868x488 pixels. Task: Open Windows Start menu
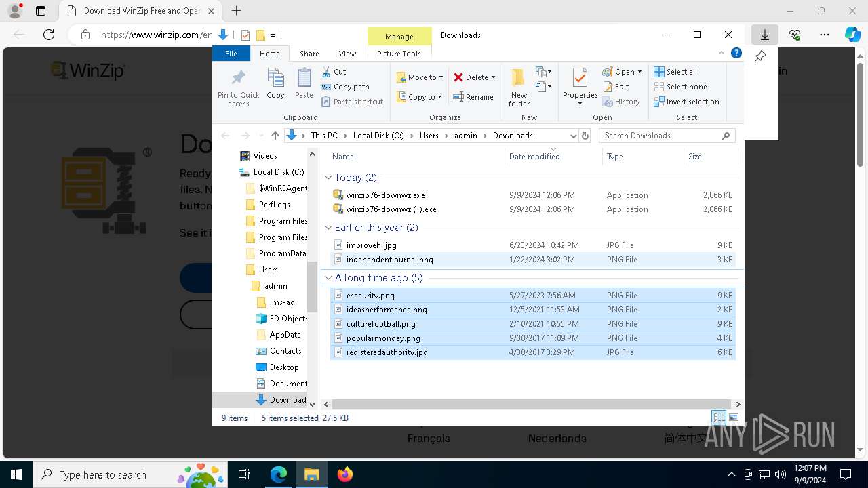point(16,474)
